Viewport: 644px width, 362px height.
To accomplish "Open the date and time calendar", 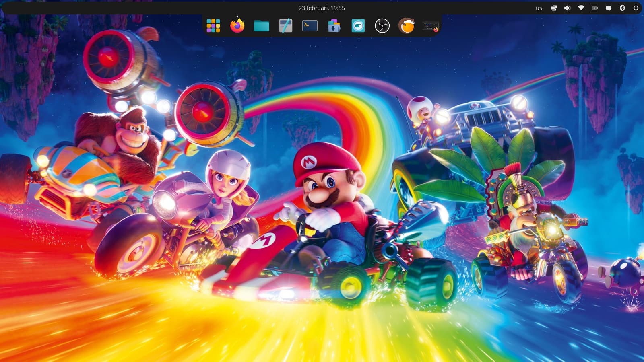I will click(x=322, y=8).
